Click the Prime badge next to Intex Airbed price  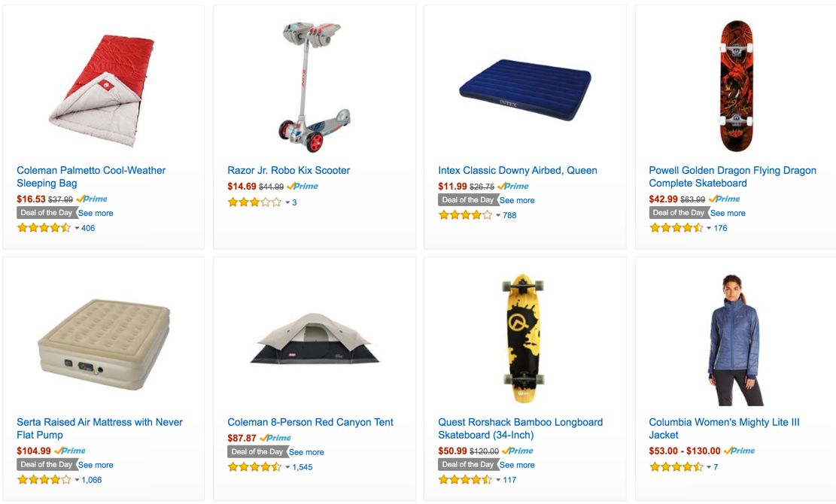[x=513, y=186]
